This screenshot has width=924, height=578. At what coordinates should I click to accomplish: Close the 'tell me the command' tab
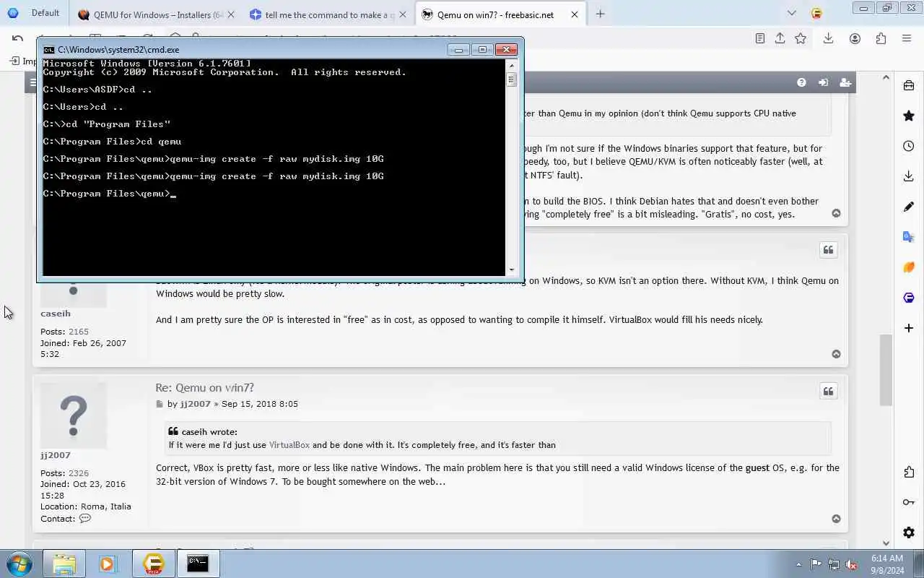402,14
